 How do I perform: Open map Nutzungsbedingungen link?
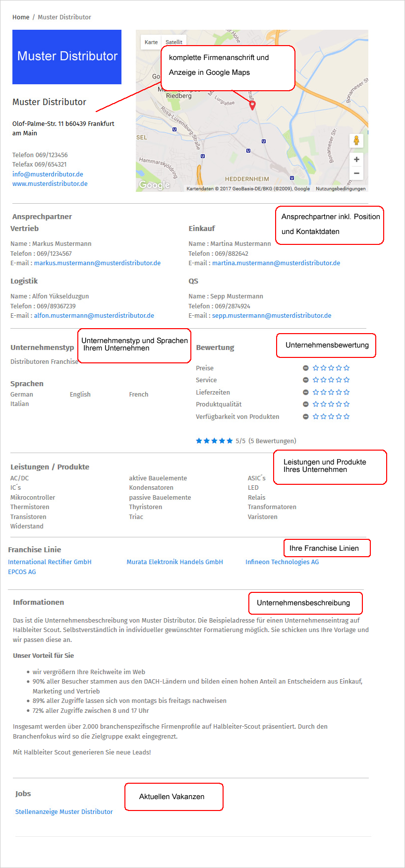tap(341, 188)
